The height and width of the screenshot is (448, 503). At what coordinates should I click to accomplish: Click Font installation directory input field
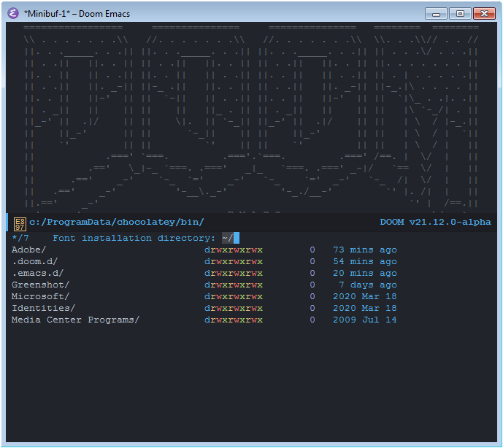(230, 239)
